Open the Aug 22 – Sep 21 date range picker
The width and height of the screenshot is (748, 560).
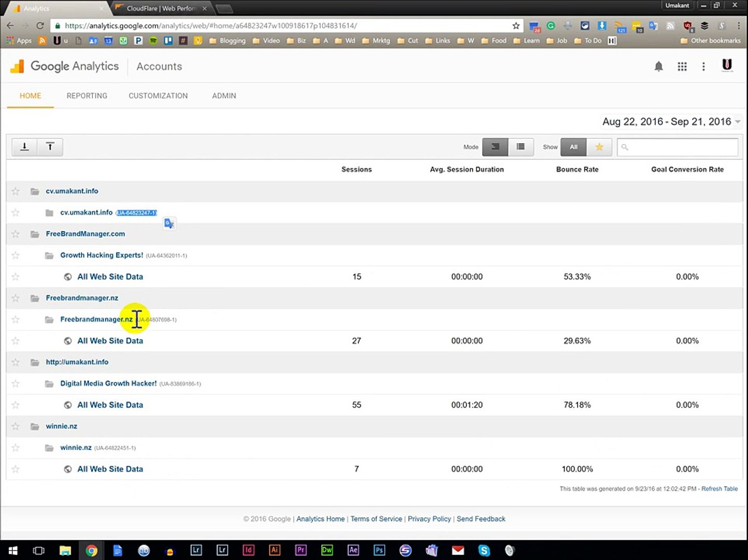click(x=671, y=121)
